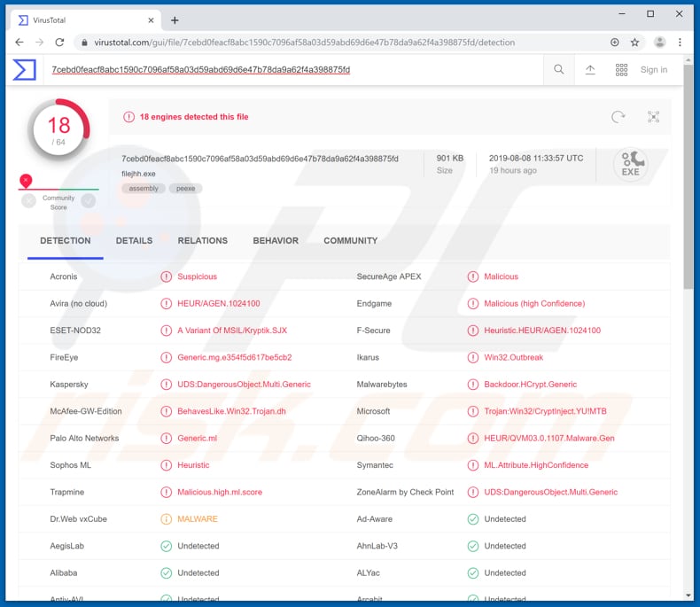The height and width of the screenshot is (607, 700).
Task: Open the Chrome profile avatar
Action: pyautogui.click(x=660, y=43)
